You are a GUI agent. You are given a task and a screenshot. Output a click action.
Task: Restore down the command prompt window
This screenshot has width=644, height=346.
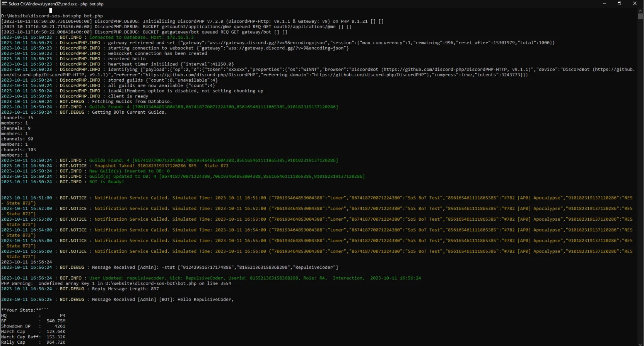click(x=619, y=3)
